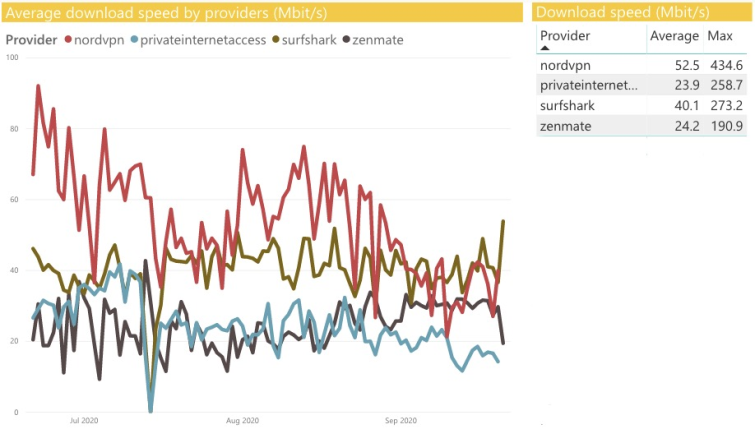Screen dimensions: 755x429
Task: Click the privateinternetaccess blue legend dot
Action: (x=134, y=39)
